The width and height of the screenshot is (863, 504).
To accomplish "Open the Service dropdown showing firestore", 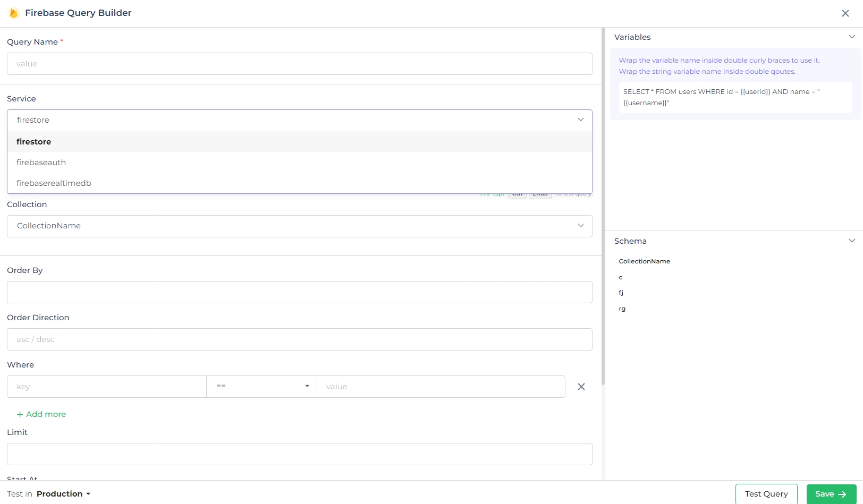I will 300,120.
